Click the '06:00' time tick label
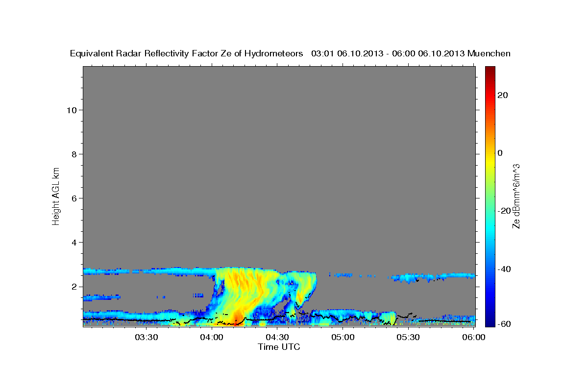This screenshot has height=392, width=588. coord(474,337)
